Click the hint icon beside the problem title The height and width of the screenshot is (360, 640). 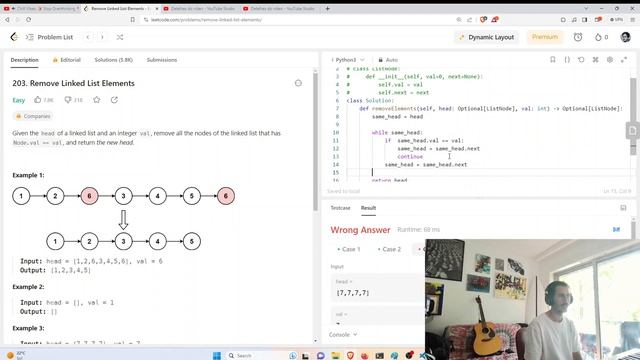click(298, 83)
